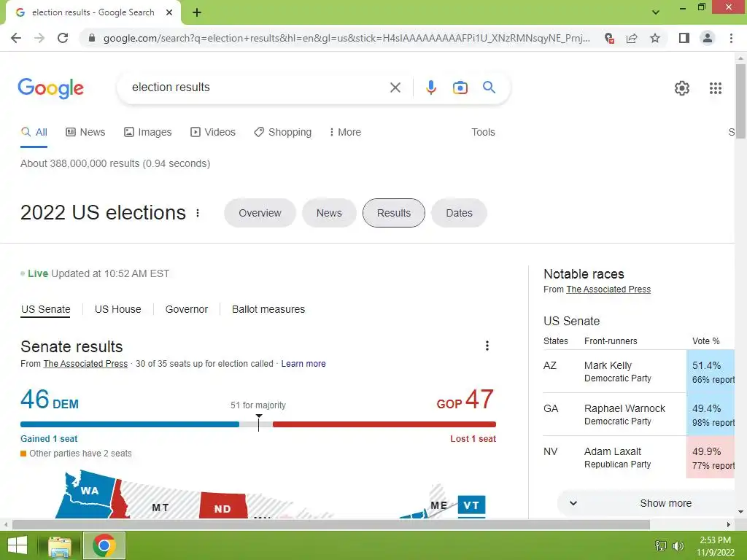Bookmark this page with star icon
This screenshot has height=560, width=747.
tap(655, 38)
